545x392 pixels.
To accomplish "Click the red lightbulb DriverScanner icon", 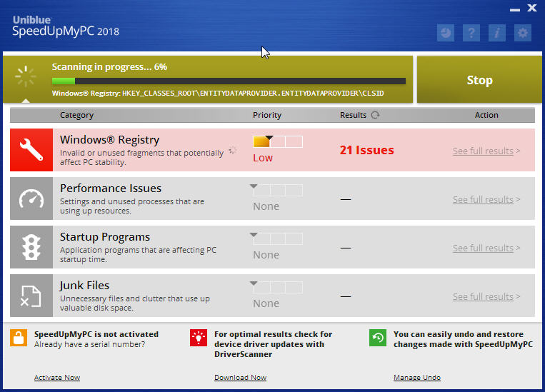I will 199,338.
